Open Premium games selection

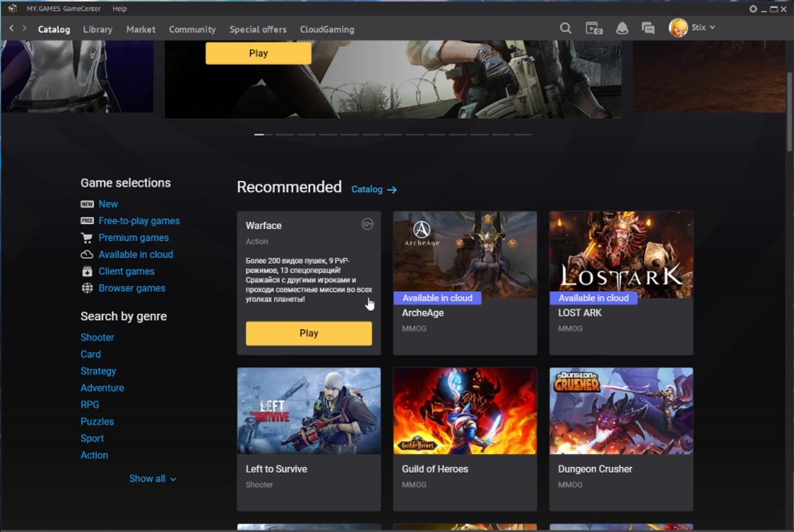click(x=133, y=237)
